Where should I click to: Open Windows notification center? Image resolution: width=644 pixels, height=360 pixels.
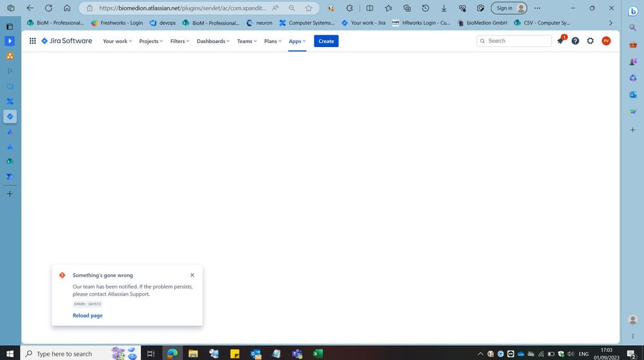point(632,354)
